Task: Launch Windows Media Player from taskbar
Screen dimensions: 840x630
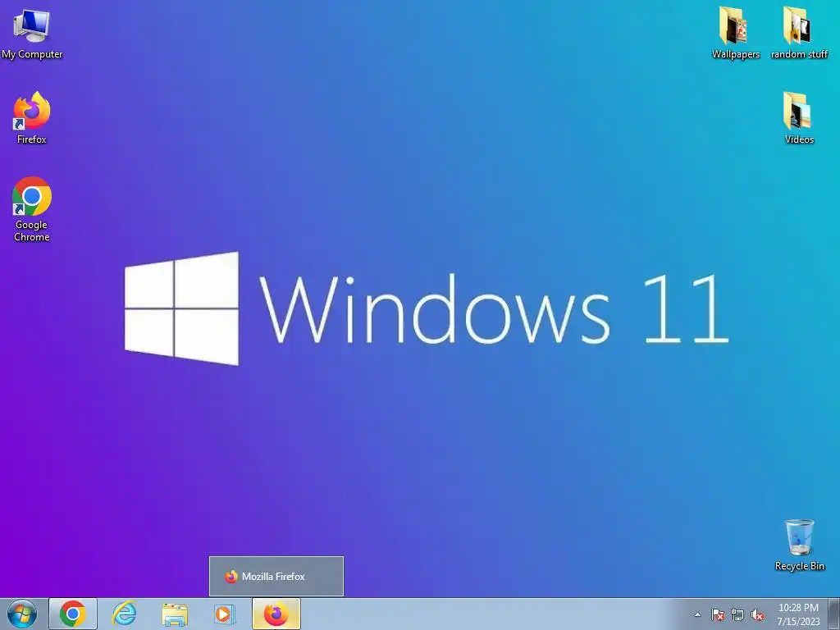Action: [x=225, y=614]
